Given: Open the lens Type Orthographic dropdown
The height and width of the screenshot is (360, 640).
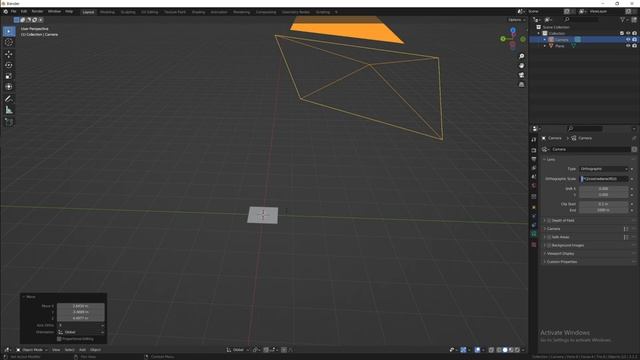Looking at the screenshot, I should point(604,169).
